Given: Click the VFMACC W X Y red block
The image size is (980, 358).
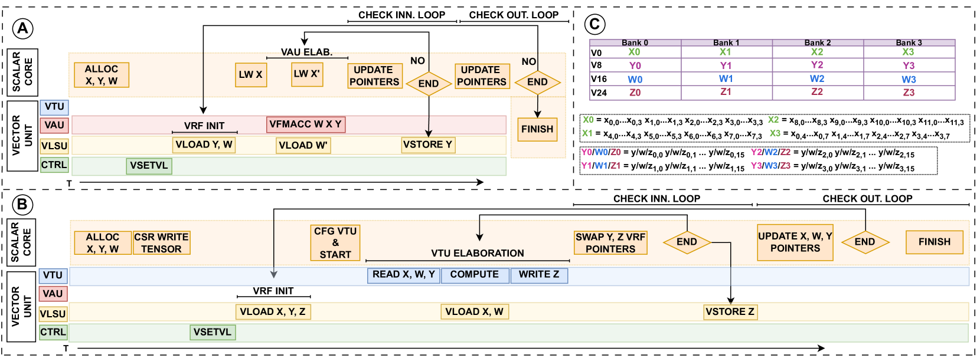Looking at the screenshot, I should click(305, 124).
